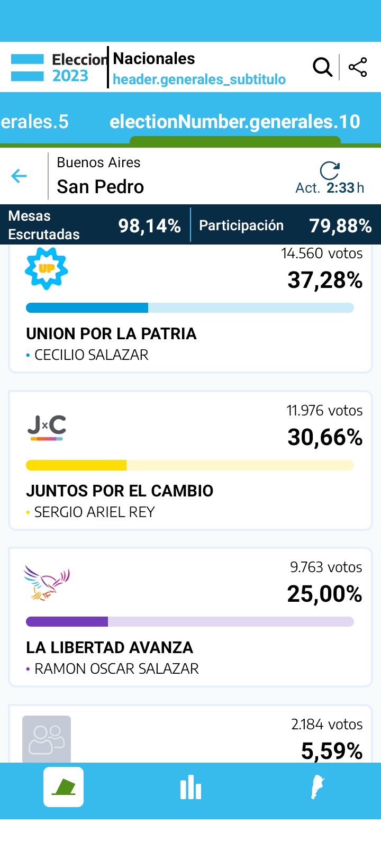The image size is (381, 868).
Task: Refresh results with the reload icon
Action: coord(330,171)
